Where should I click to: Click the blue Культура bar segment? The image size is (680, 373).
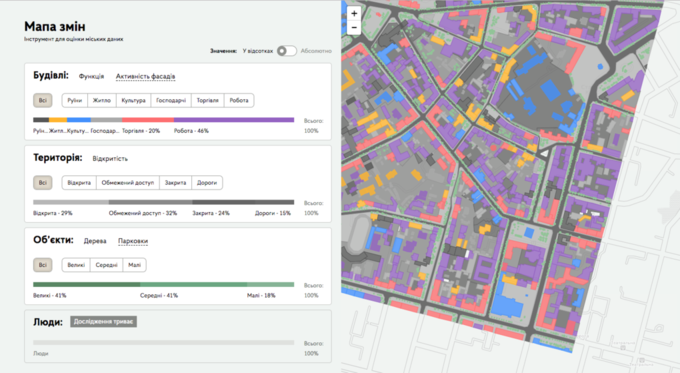click(79, 120)
